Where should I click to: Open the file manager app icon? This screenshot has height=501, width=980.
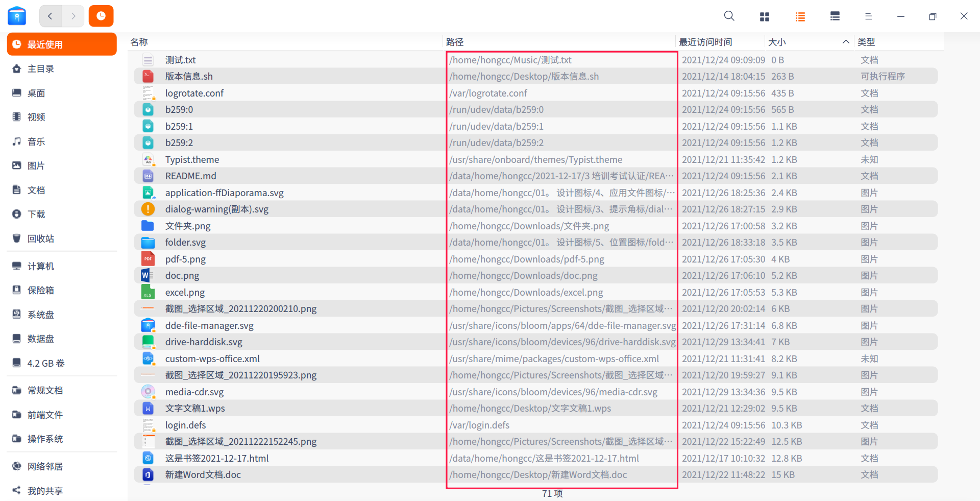click(x=17, y=16)
